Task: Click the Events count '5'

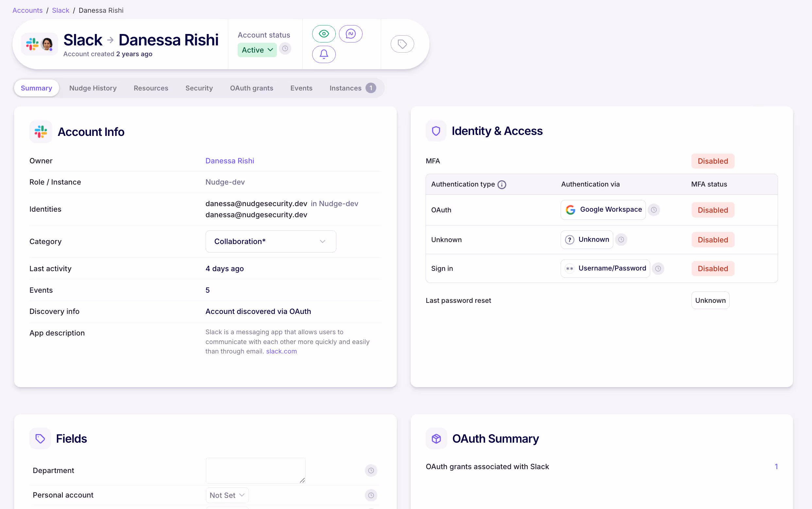Action: click(x=208, y=290)
